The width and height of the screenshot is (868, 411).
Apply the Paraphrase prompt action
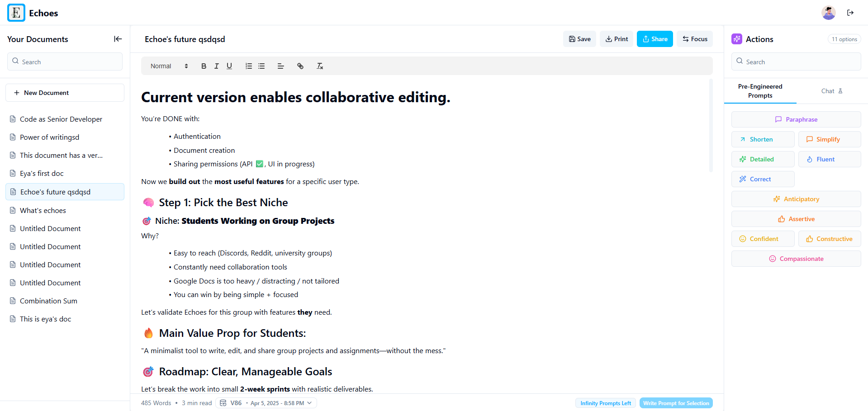796,119
